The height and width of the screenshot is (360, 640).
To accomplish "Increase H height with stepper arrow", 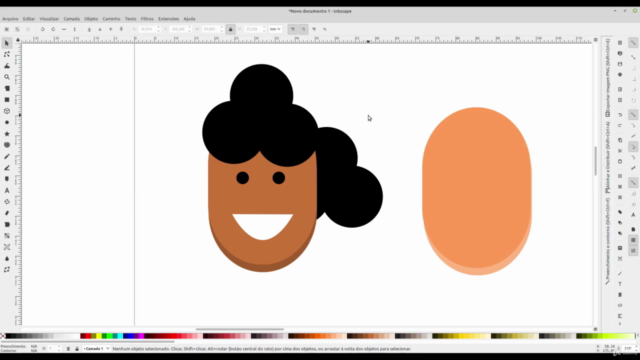I will (264, 27).
